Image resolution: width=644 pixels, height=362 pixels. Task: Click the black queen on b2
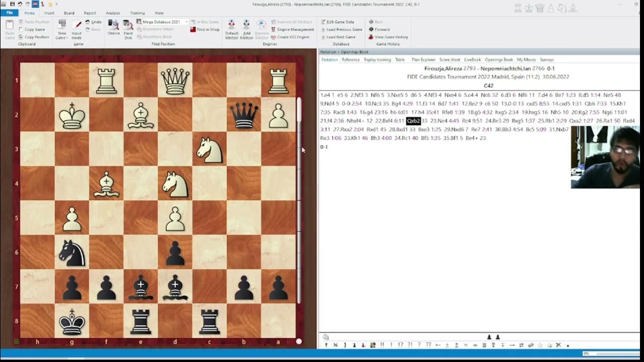click(244, 115)
